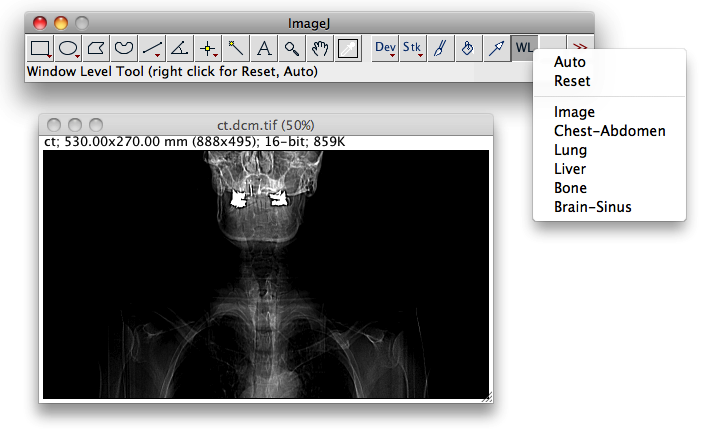Select the Straight Line tool
710x434 pixels.
click(152, 48)
